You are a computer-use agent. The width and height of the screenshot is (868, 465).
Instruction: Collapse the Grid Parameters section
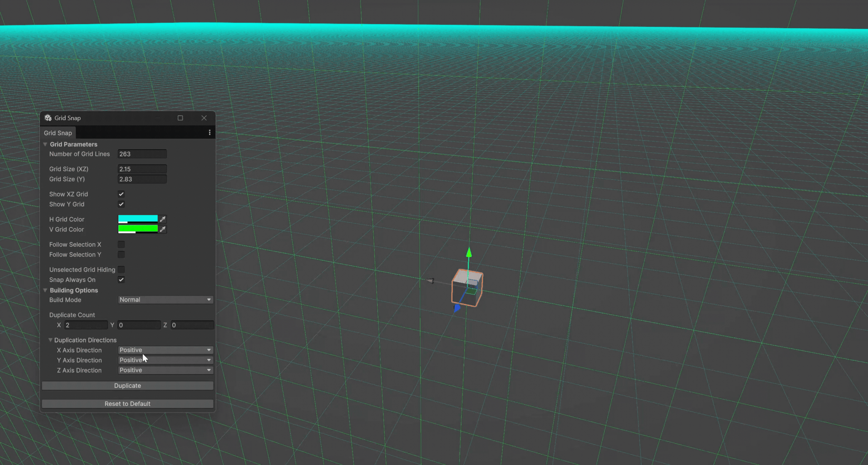[45, 144]
